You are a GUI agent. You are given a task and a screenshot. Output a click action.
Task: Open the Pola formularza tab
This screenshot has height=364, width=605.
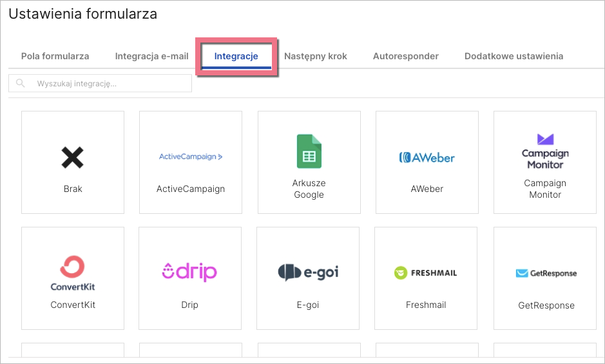(55, 56)
